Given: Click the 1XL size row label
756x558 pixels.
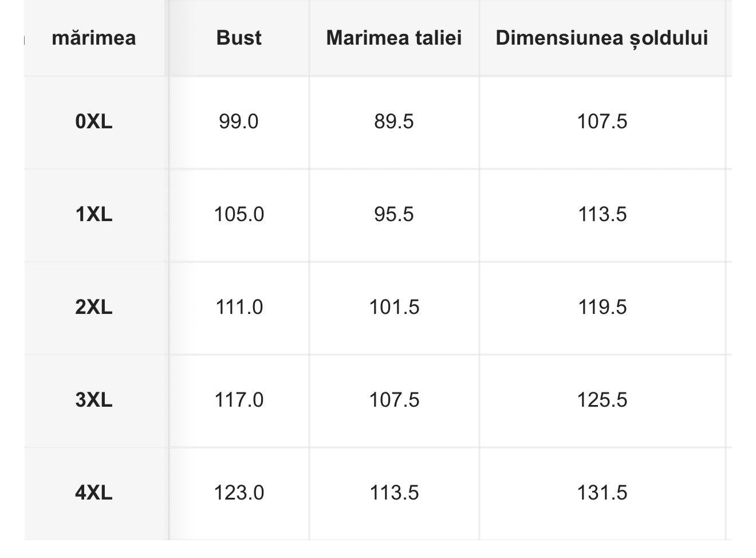Looking at the screenshot, I should 94,214.
